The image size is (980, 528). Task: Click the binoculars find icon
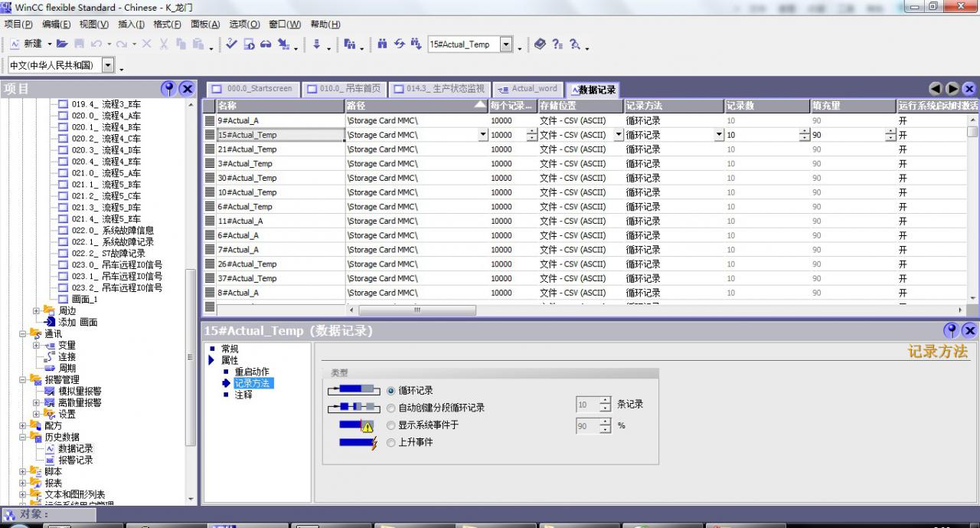point(382,44)
